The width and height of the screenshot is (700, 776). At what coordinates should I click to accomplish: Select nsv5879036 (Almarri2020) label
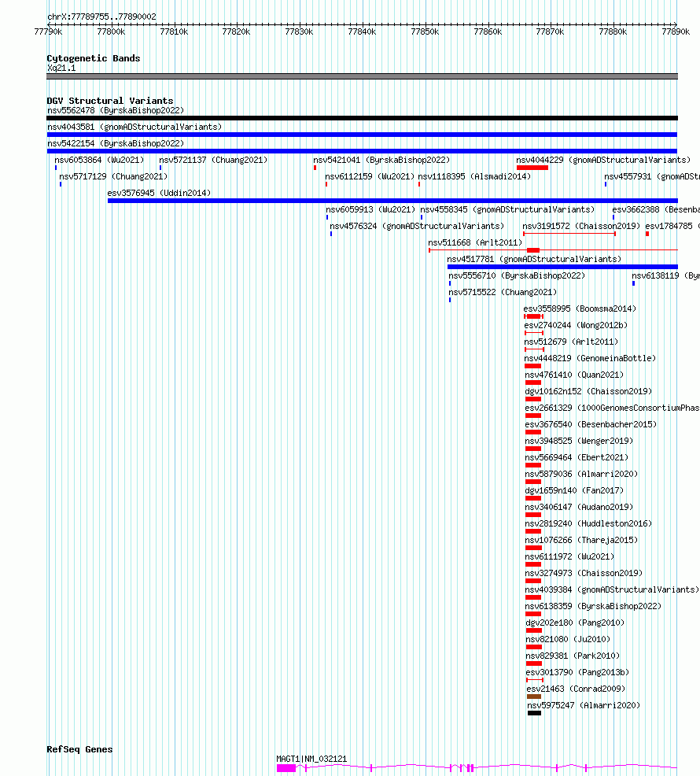pyautogui.click(x=582, y=474)
